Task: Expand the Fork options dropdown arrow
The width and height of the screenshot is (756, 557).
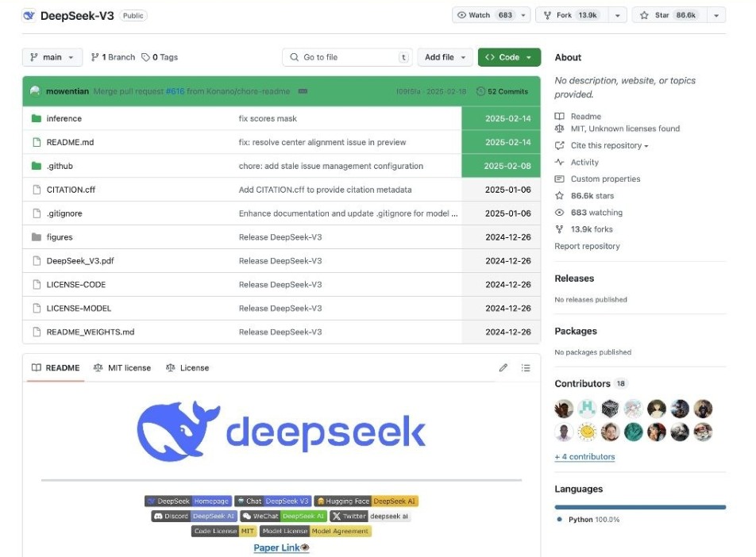Action: click(x=618, y=15)
